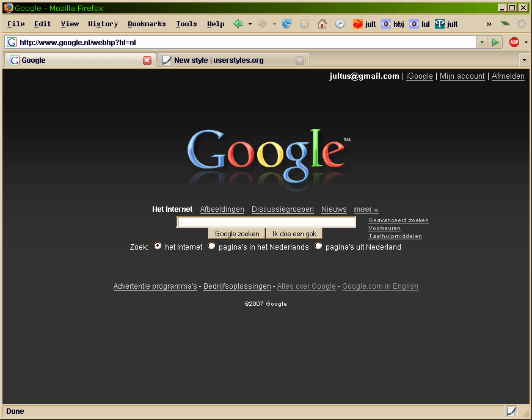Image resolution: width=532 pixels, height=420 pixels.
Task: Open the Advertentie programma's link
Action: coord(155,286)
